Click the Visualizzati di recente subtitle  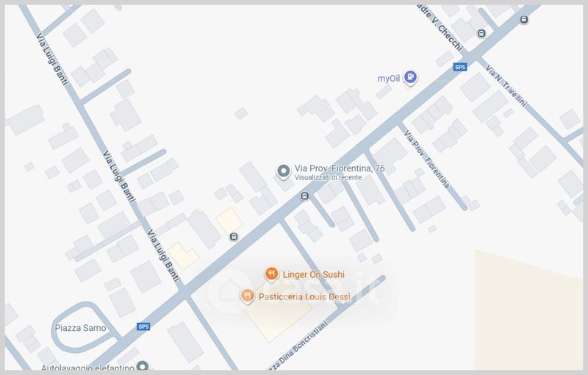coord(328,177)
